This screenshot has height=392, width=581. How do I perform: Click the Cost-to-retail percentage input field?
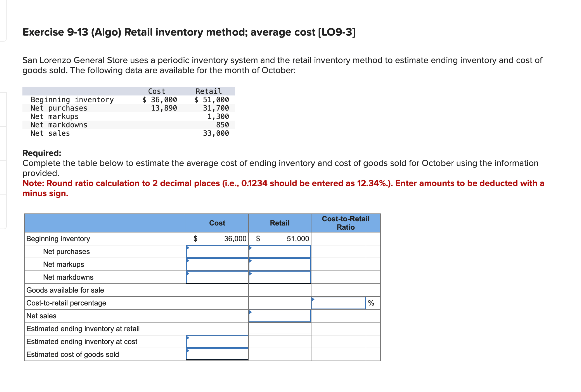339,303
